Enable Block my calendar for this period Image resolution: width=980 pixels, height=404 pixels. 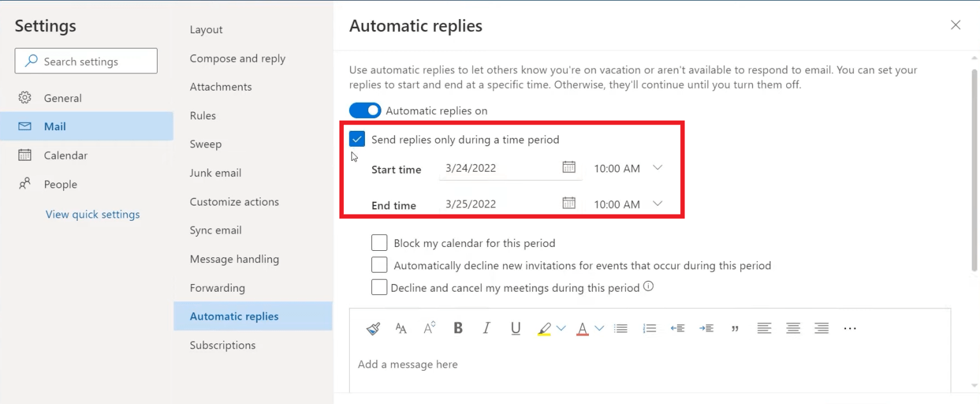379,243
